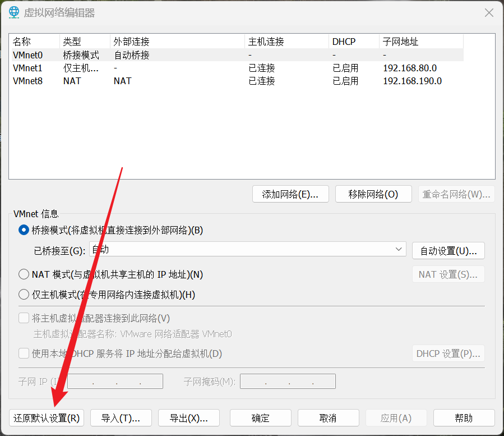This screenshot has width=504, height=436.
Task: Click the 子网掩码 input field
Action: click(x=288, y=382)
